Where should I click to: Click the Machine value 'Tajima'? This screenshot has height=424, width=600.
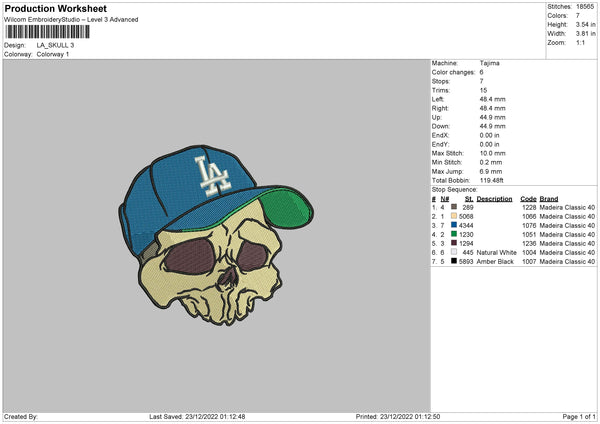(x=489, y=63)
